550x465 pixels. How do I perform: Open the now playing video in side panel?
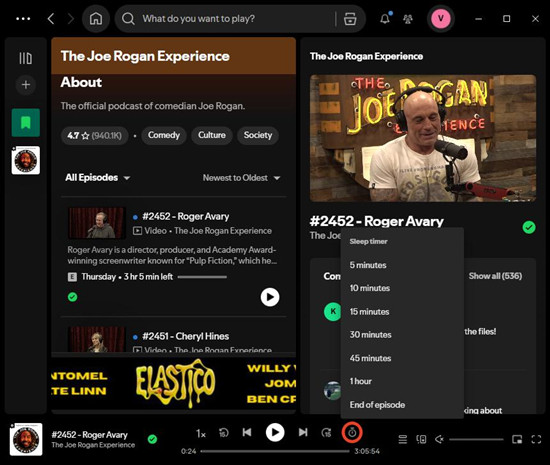(x=423, y=138)
